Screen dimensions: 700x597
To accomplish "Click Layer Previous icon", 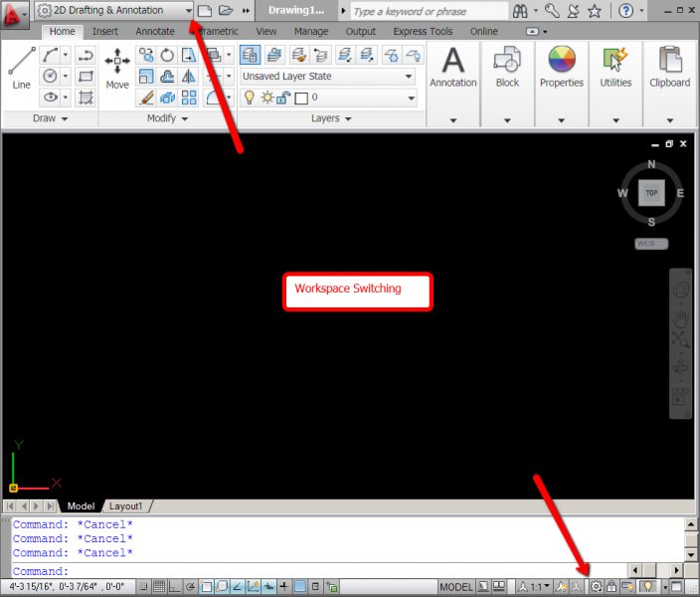I will 320,55.
